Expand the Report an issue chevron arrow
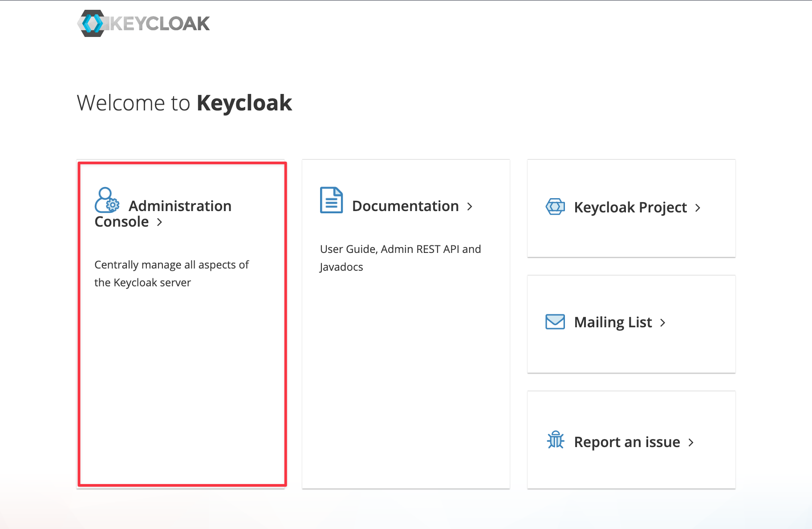 pos(691,442)
